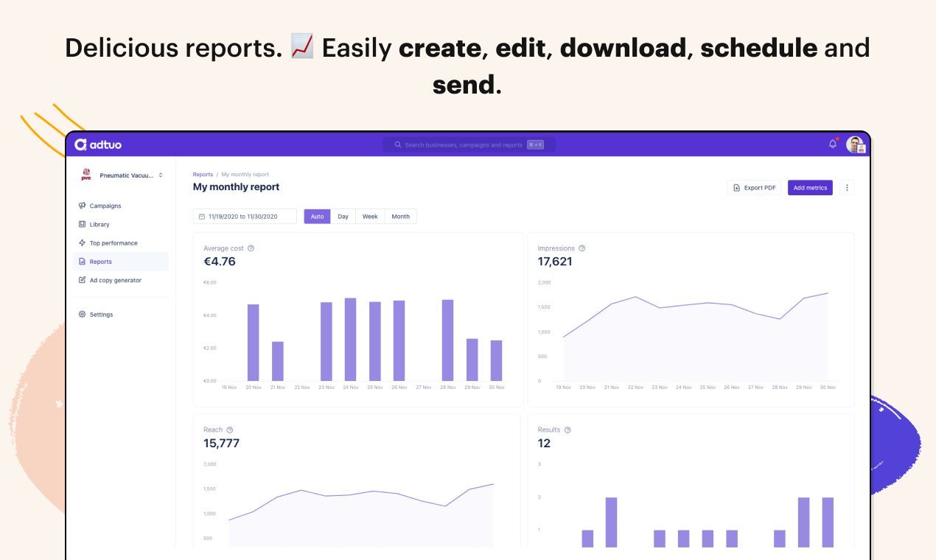
Task: Click the 30 Nov bar in Average cost chart
Action: click(497, 361)
